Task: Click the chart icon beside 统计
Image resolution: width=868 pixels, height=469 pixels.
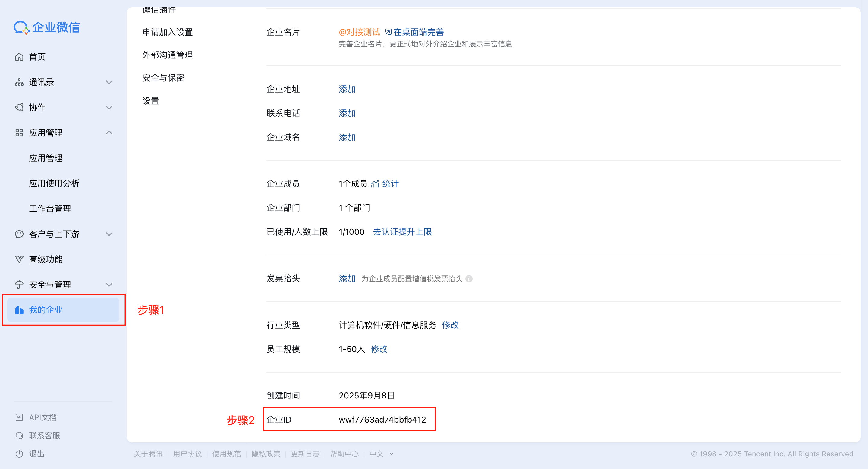Action: coord(375,184)
